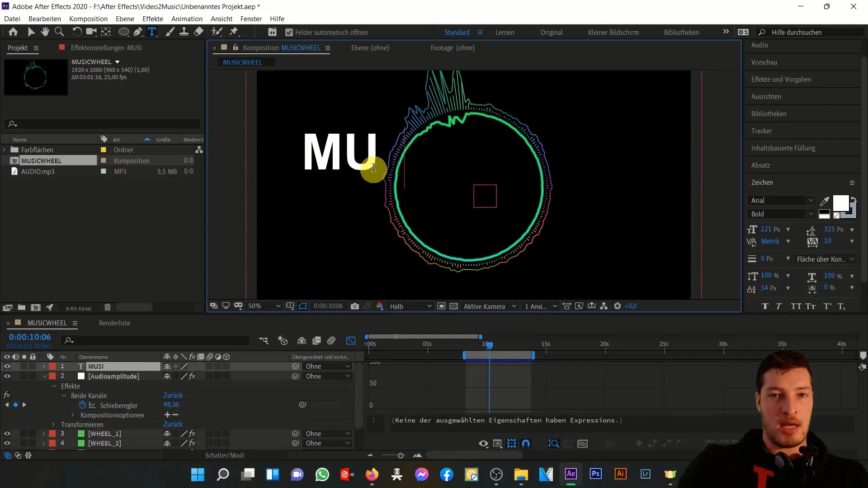Select the Hand tool
This screenshot has width=868, height=488.
(45, 32)
